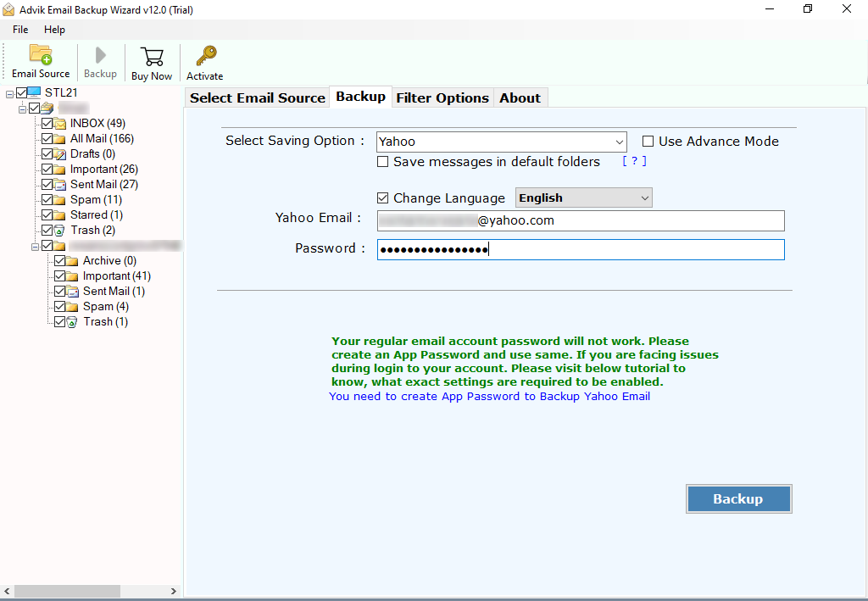The width and height of the screenshot is (868, 601).
Task: Uncheck the All Mail (166) checkbox
Action: click(x=47, y=138)
